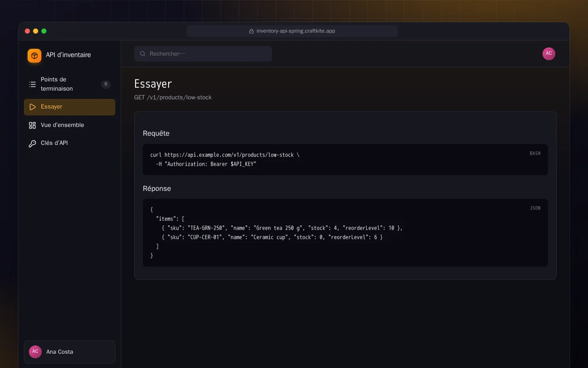Click the curl URL line in request
Viewport: 588px width, 368px height.
(225, 155)
